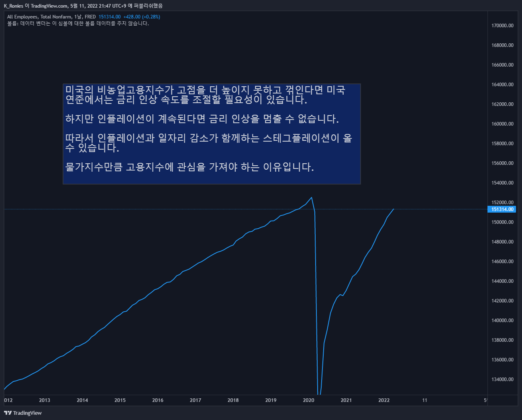Click the 162000.00 price axis label
This screenshot has width=522, height=420.
(x=502, y=104)
